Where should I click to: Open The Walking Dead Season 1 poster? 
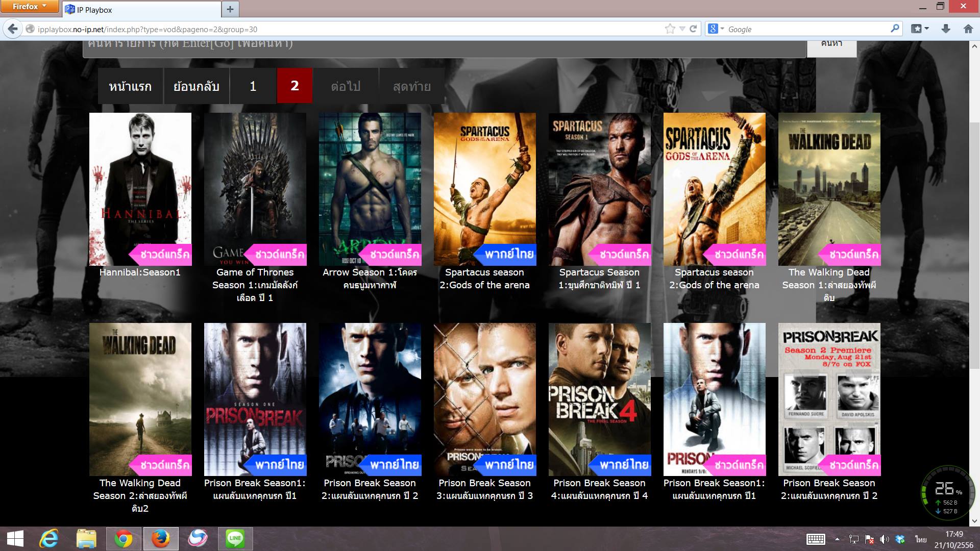coord(829,189)
